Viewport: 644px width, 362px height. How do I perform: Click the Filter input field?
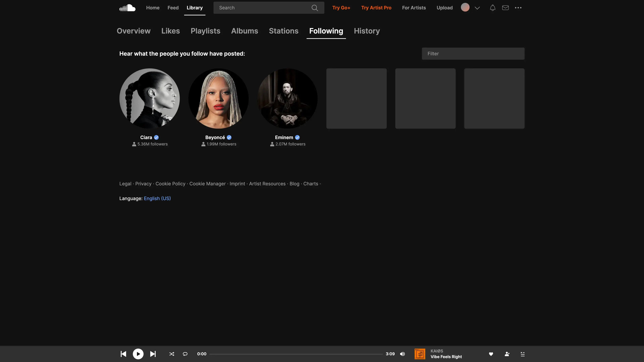(473, 54)
